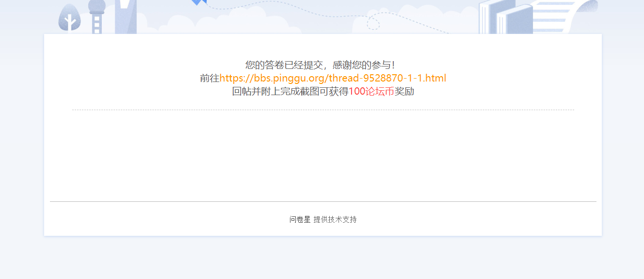This screenshot has width=644, height=279.
Task: Click the dashed loop in the flight trail
Action: click(373, 22)
